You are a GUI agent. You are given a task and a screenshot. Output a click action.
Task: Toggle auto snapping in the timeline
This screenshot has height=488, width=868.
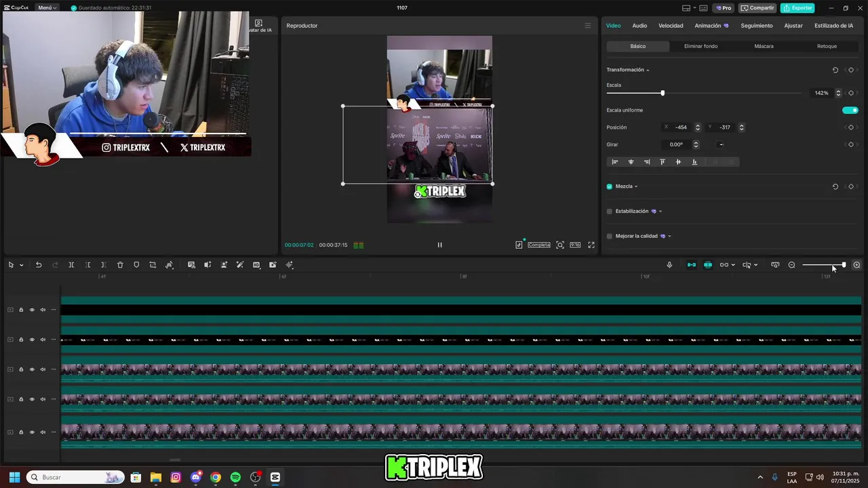coord(708,265)
